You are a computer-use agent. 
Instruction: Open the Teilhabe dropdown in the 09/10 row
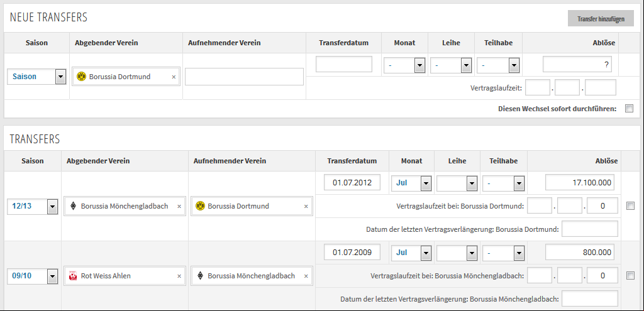504,253
